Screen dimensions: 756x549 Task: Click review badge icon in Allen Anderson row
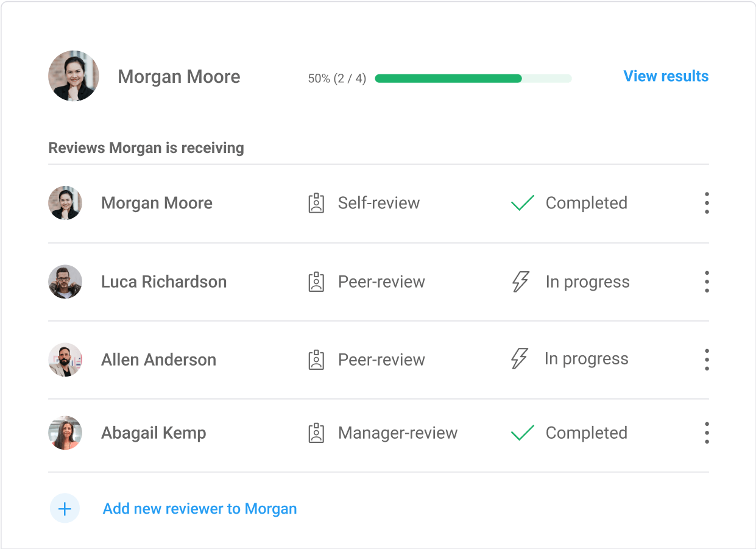pos(316,360)
